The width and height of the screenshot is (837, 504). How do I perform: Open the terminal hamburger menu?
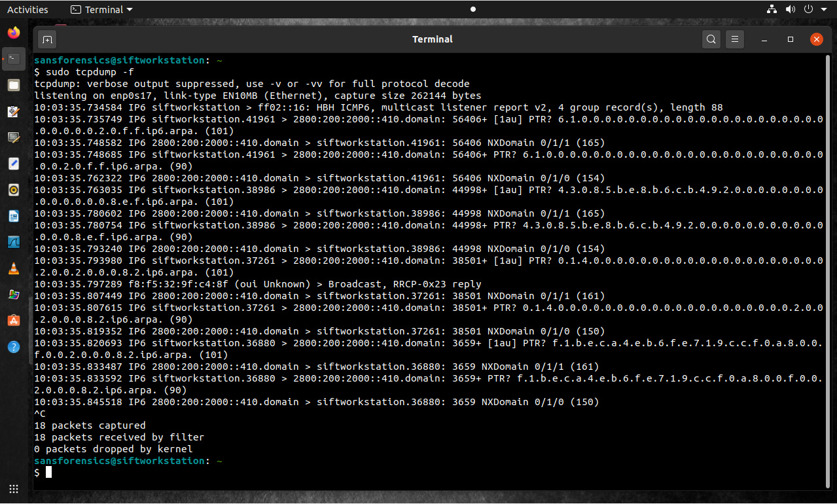click(735, 39)
